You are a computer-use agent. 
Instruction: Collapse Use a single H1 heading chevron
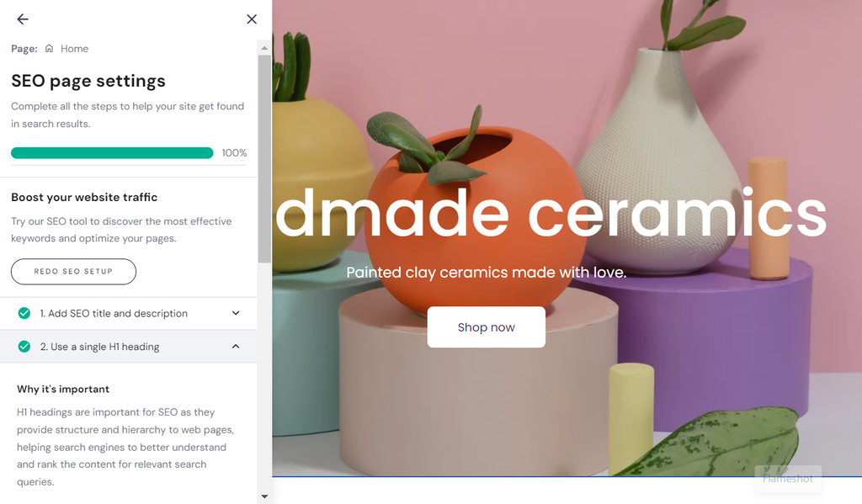pos(236,347)
